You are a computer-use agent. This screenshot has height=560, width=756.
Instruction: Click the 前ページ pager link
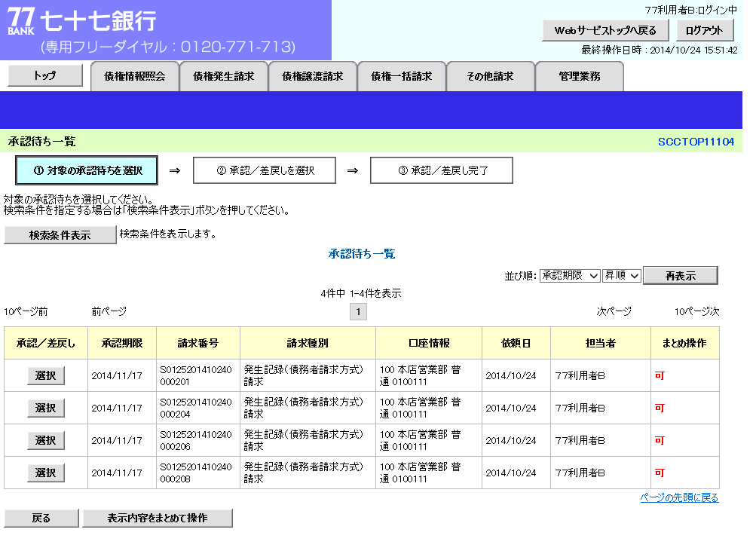pyautogui.click(x=109, y=311)
